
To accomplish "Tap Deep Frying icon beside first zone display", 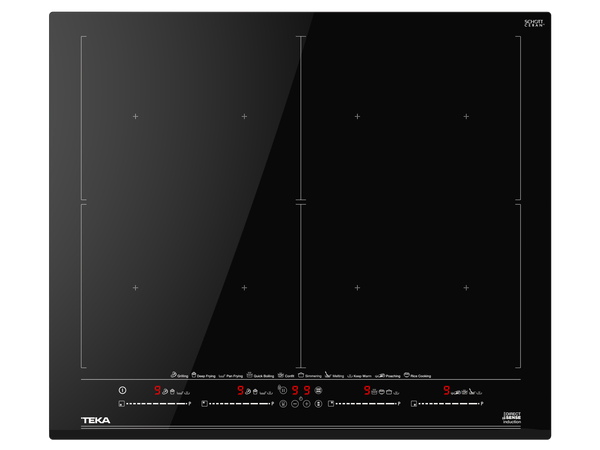I will click(172, 391).
